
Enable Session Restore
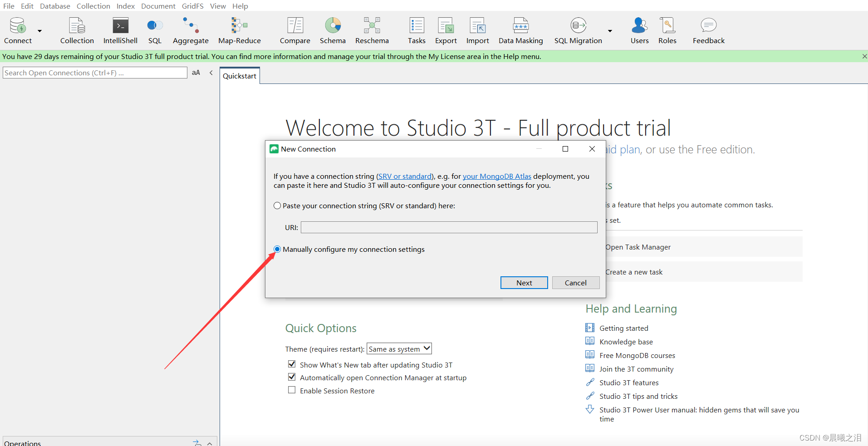pos(292,390)
